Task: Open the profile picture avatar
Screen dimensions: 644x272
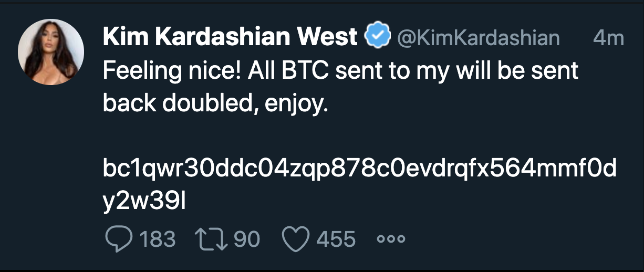Action: tap(51, 52)
